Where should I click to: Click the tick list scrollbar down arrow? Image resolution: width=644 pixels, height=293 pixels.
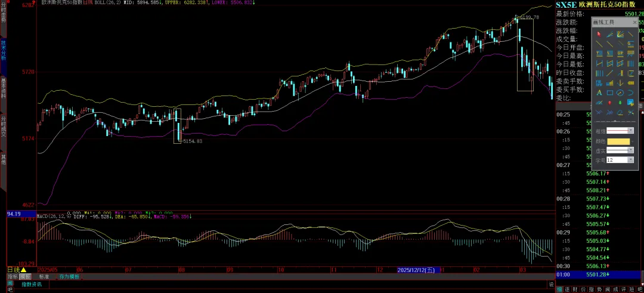(x=642, y=285)
